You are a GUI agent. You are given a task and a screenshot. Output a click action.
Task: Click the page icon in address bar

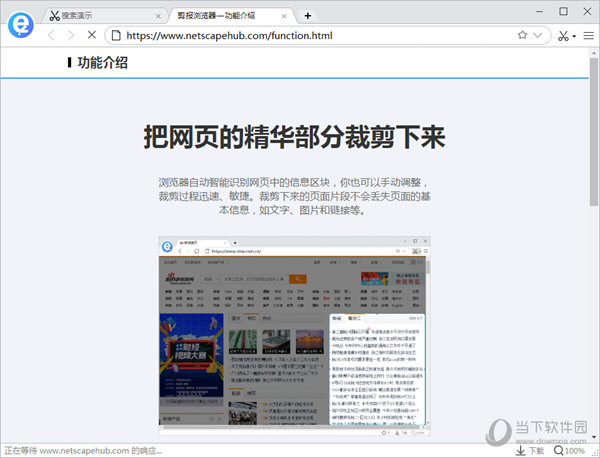tap(116, 36)
